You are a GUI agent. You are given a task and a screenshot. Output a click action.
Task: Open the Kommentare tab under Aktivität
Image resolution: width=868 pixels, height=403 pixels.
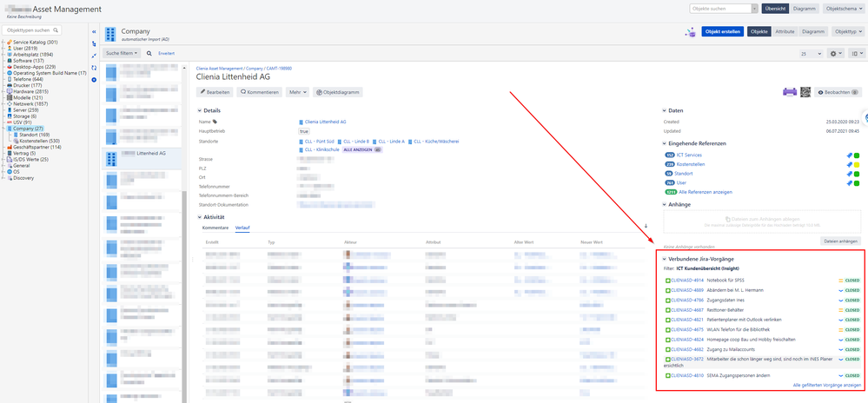215,228
